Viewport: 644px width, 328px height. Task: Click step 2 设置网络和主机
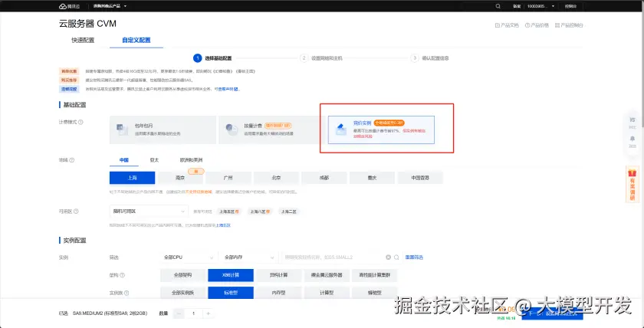click(x=321, y=58)
